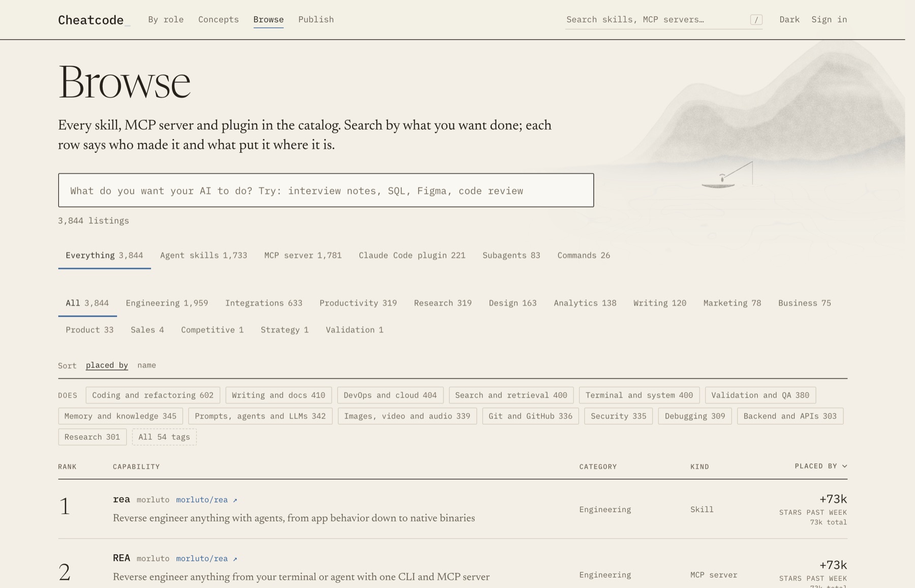This screenshot has height=588, width=915.
Task: Open the lowercase 'rea' skill listing
Action: pos(121,499)
